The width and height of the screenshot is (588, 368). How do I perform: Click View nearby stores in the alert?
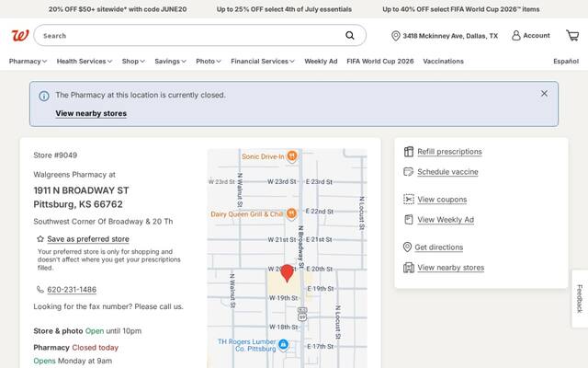tap(91, 113)
